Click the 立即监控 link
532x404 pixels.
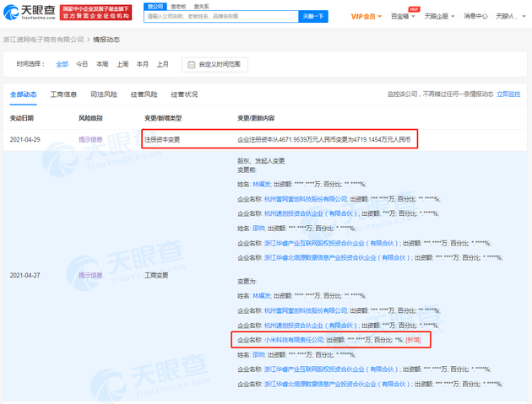508,94
